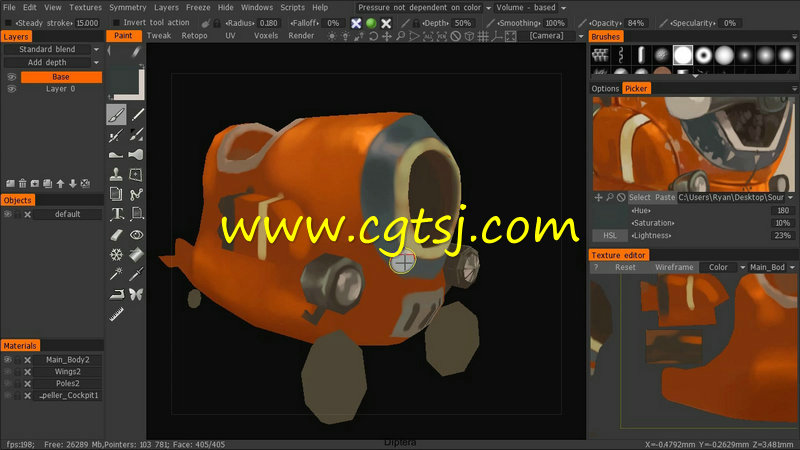
Task: Open the Volume - based dropdown
Action: [564, 8]
